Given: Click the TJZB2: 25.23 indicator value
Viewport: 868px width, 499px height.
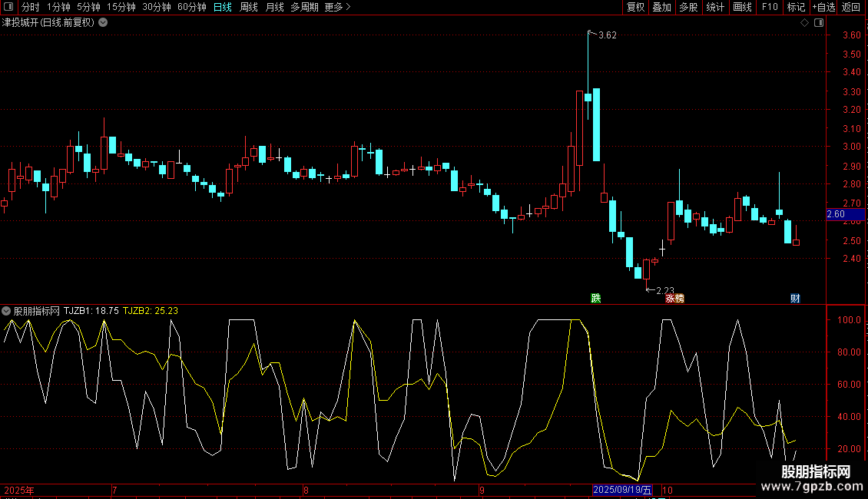Looking at the screenshot, I should coord(151,311).
